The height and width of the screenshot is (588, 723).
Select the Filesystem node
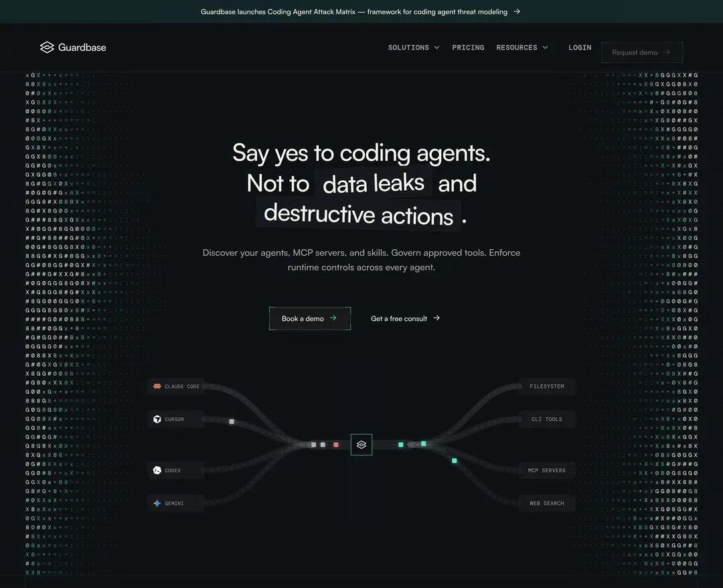(x=547, y=386)
